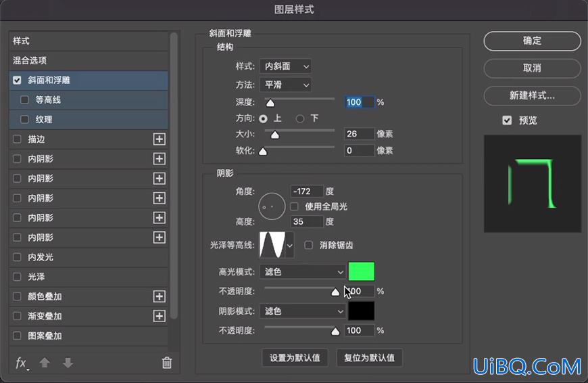This screenshot has width=588, height=383.
Task: Click opacity slider handle under 阴影模式
Action: point(335,332)
